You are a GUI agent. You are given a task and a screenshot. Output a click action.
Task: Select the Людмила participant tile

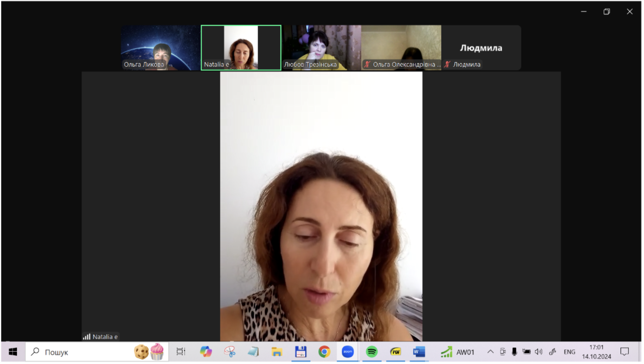coord(481,48)
